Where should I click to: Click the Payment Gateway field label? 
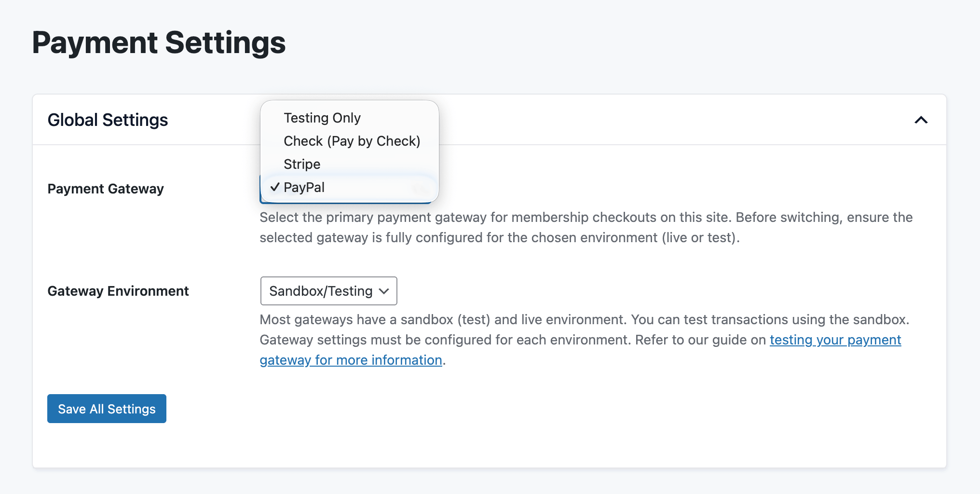tap(105, 189)
